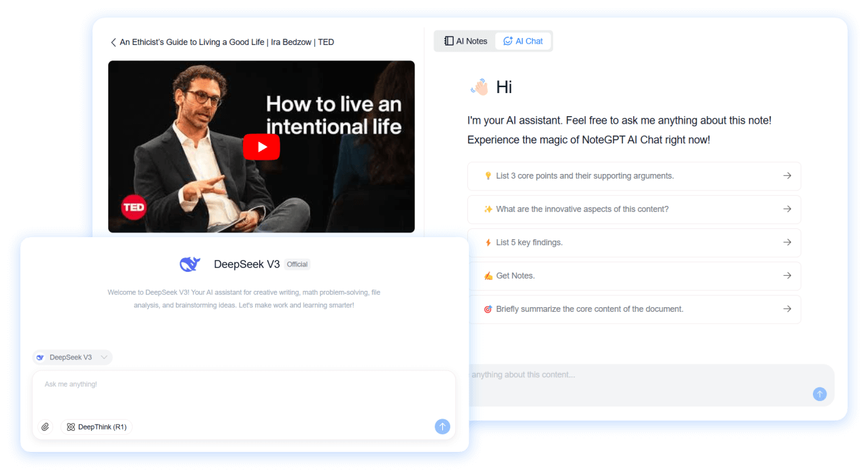Open the AI Notes tab

point(465,41)
